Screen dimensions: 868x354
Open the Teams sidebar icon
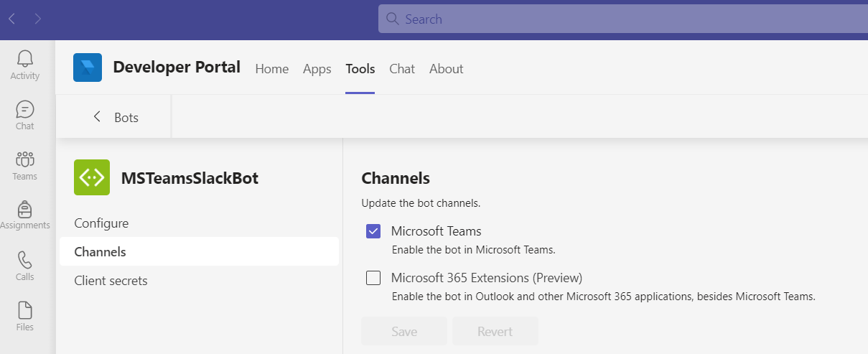click(25, 159)
